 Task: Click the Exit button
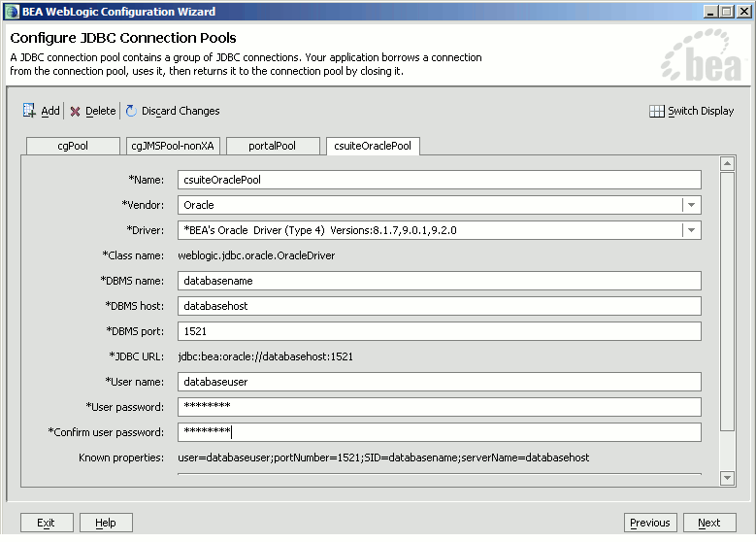(47, 523)
